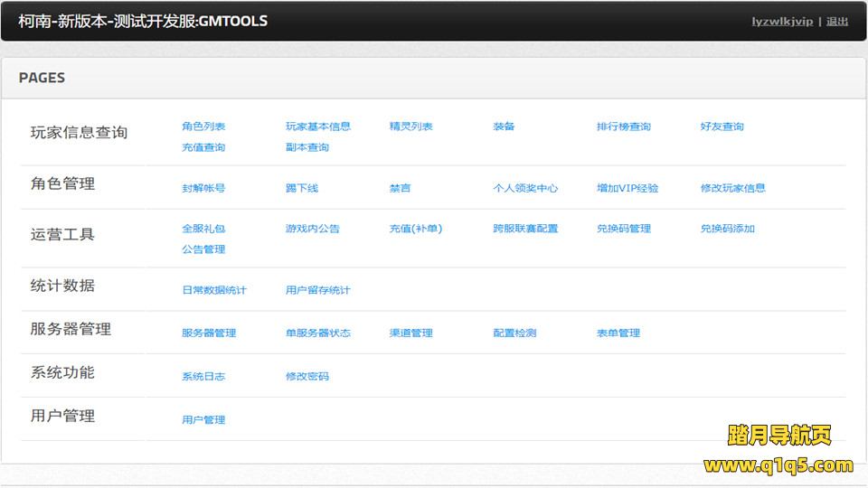Click the 封解帐号 link
This screenshot has height=488, width=868.
[x=203, y=188]
